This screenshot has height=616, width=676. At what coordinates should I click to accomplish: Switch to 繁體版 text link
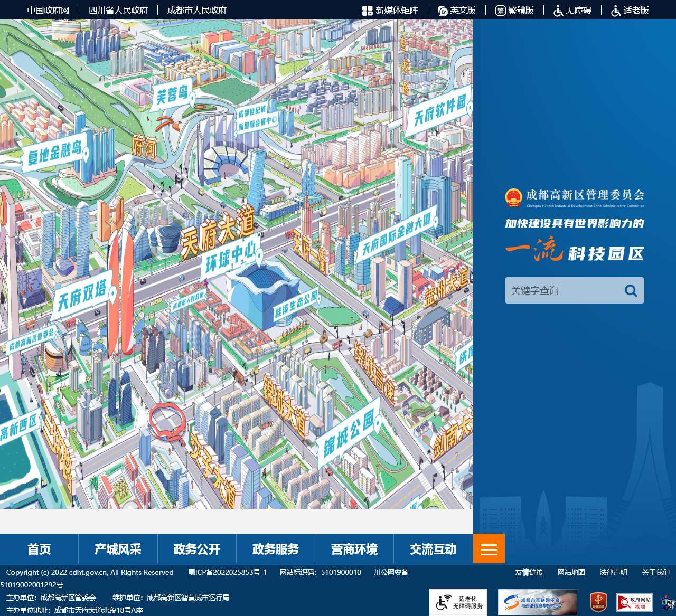click(x=521, y=10)
